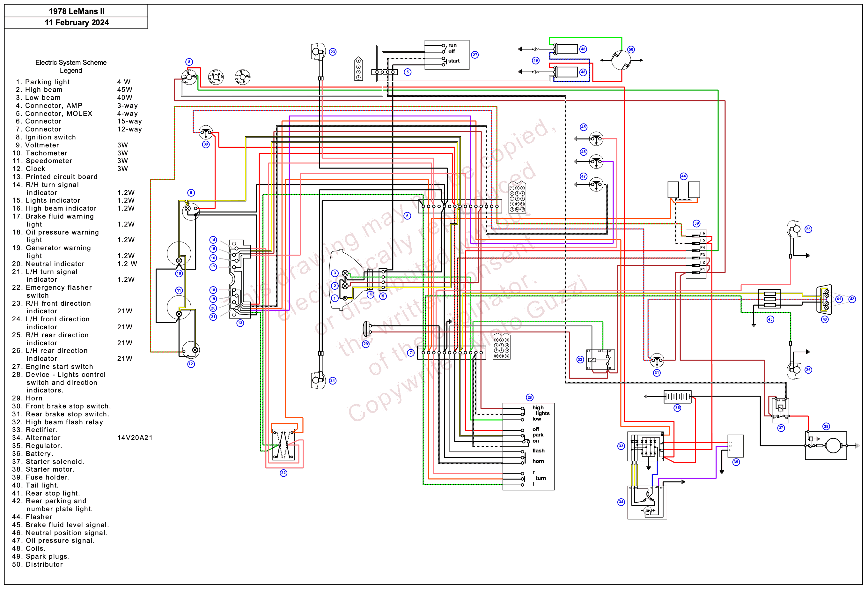Click the '1978 LeMans II' title box
868x589 pixels.
coord(76,11)
